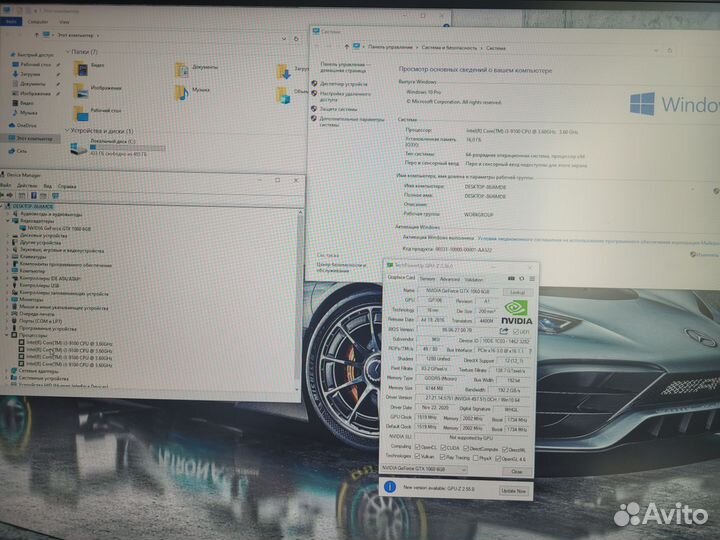Click Update Now in GPU-Z notification
Viewport: 720px width, 540px height.
coord(513,491)
